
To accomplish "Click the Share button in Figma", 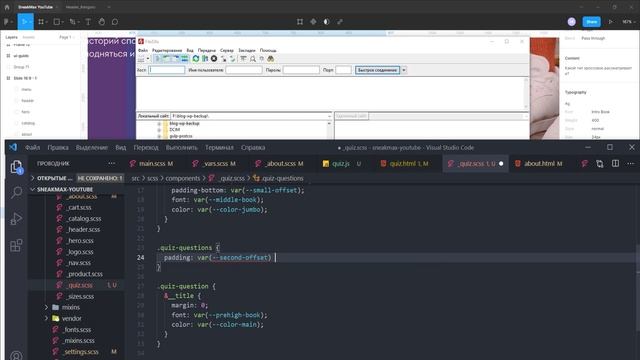I will [591, 22].
